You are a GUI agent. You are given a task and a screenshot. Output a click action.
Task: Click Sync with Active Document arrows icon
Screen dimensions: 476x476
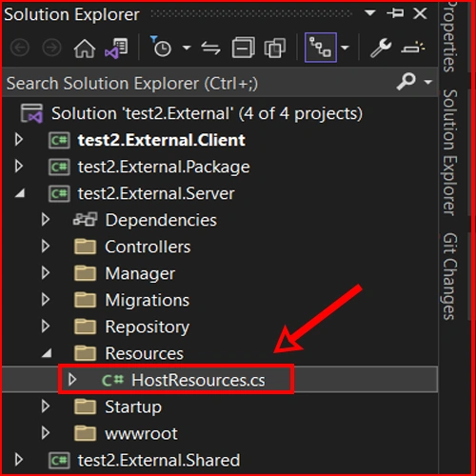[210, 48]
